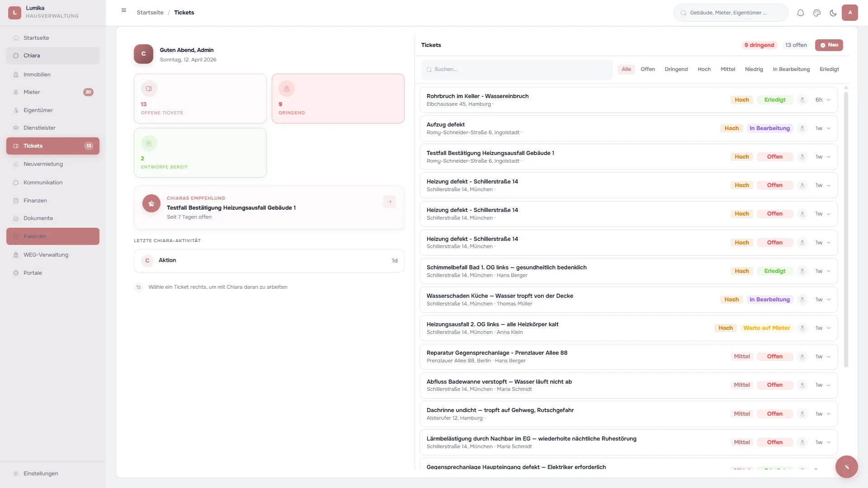
Task: Click the hamburger menu icon to collapse the sidebar
Action: 123,10
